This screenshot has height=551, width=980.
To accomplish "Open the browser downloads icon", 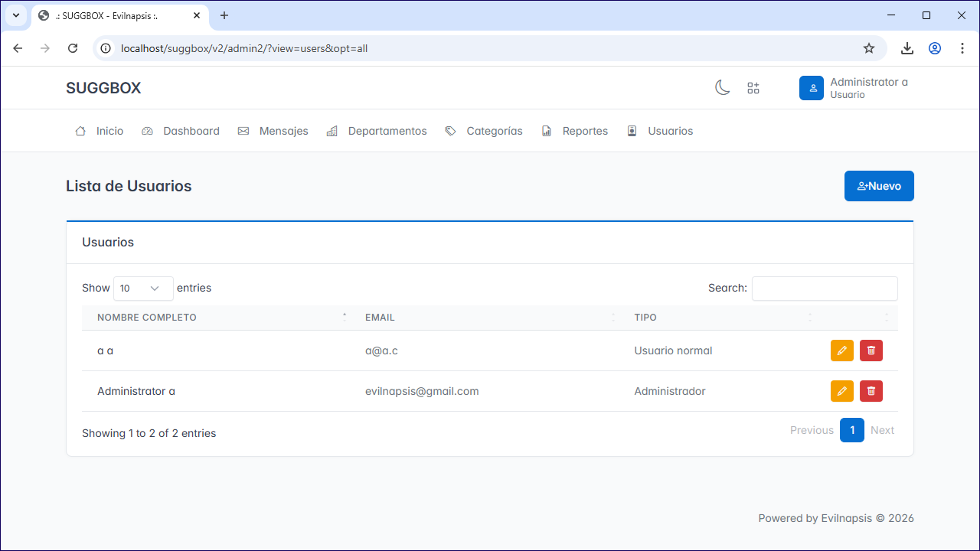I will pos(907,48).
